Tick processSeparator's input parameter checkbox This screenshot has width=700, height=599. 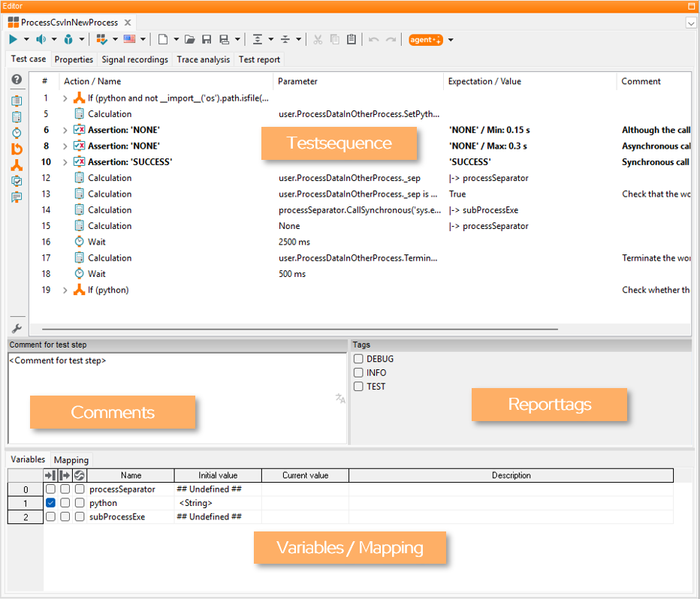50,489
